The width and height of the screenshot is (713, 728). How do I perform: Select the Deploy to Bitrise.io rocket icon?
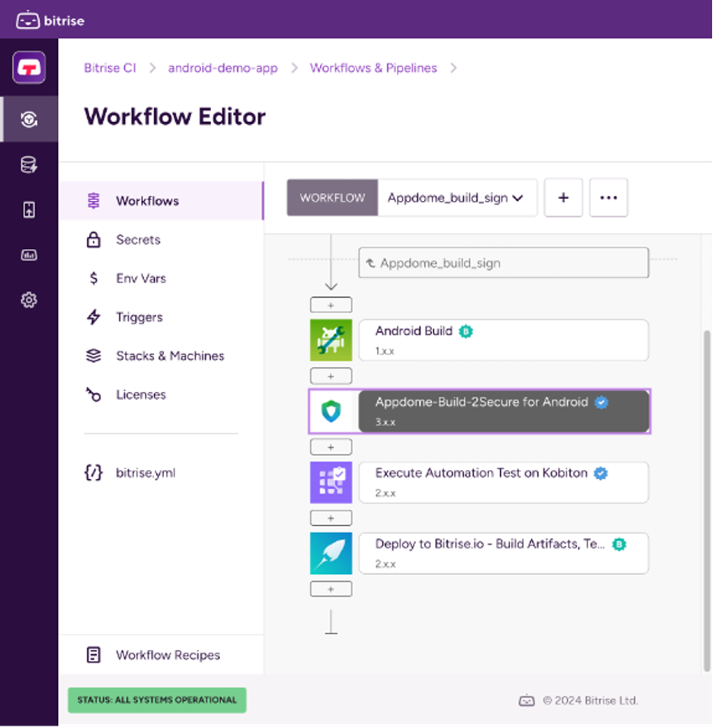[x=331, y=553]
